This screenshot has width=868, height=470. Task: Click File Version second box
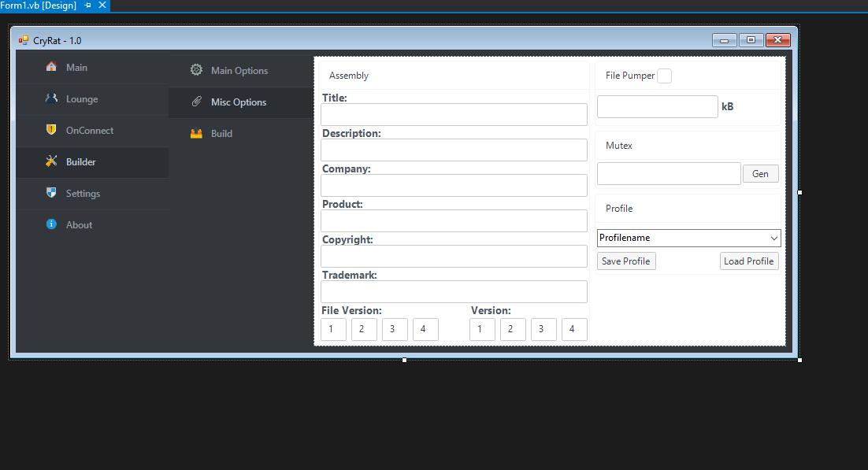tap(364, 329)
